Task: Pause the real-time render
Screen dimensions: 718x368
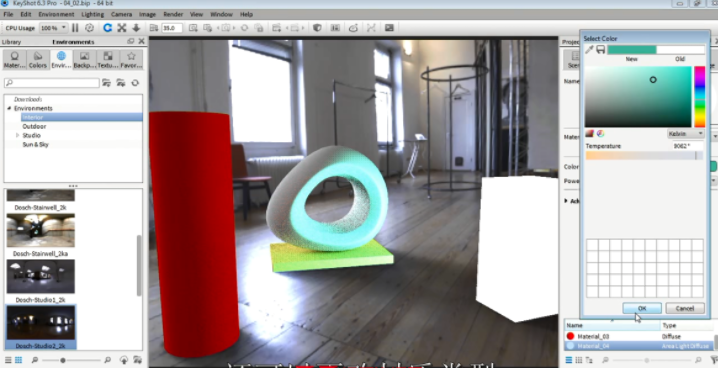Action: click(x=75, y=28)
